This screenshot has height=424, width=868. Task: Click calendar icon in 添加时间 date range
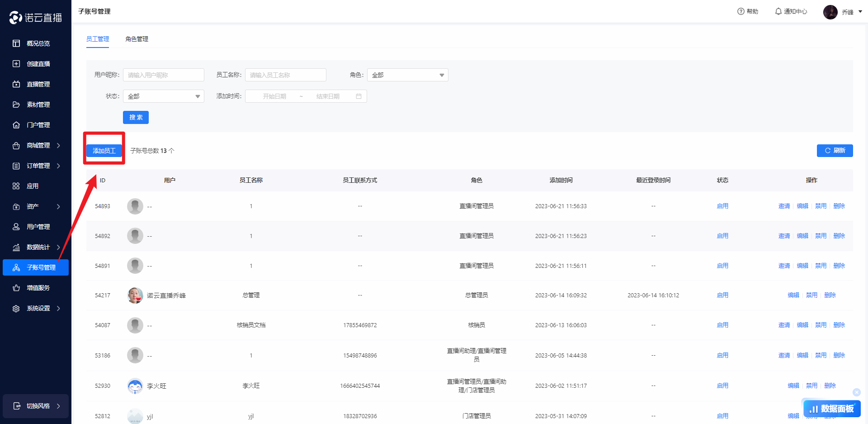pos(359,96)
